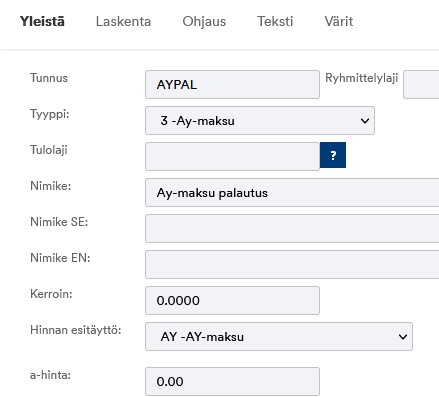
Task: Click the Nimike EN input field
Action: 292,264
